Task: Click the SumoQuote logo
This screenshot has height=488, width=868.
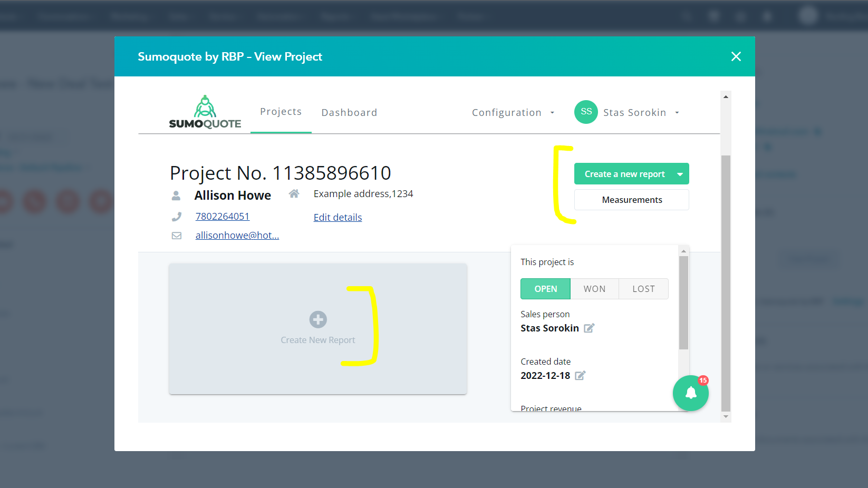Action: coord(205,112)
